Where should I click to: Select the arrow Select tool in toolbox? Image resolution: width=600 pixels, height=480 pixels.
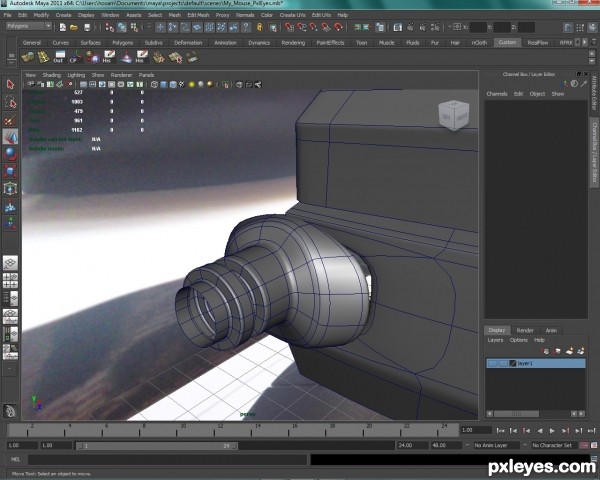[10, 84]
